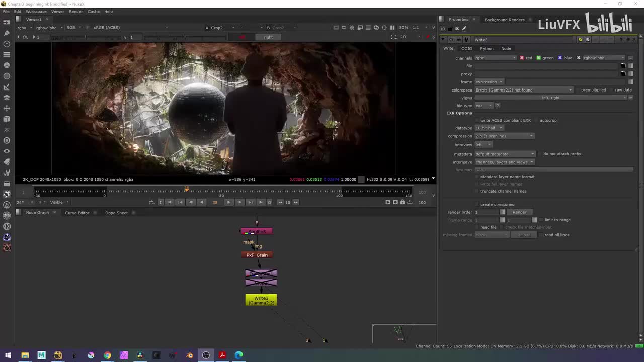
Task: Jump to the last frame in the timeline
Action: [261, 202]
